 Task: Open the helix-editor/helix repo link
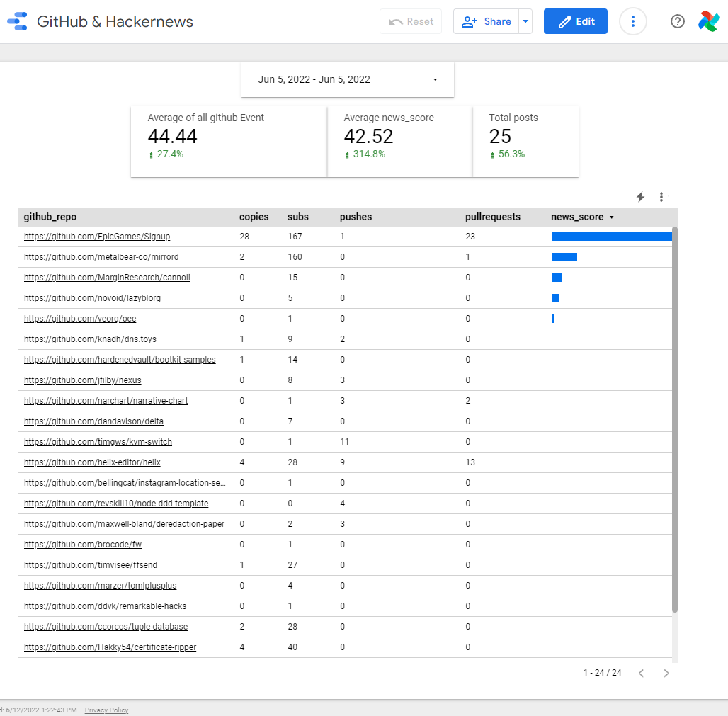coord(92,462)
